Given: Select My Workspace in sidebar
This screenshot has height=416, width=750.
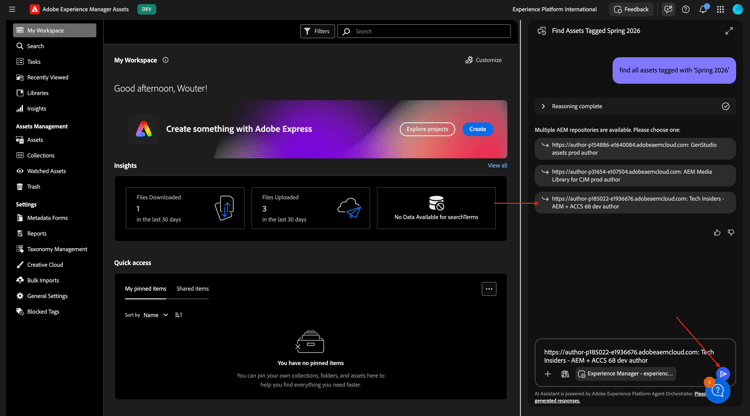Looking at the screenshot, I should point(55,31).
